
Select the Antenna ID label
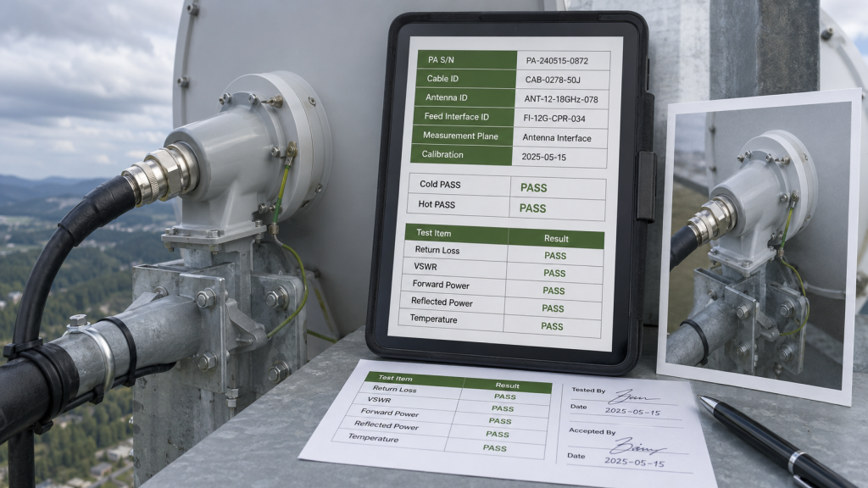446,97
